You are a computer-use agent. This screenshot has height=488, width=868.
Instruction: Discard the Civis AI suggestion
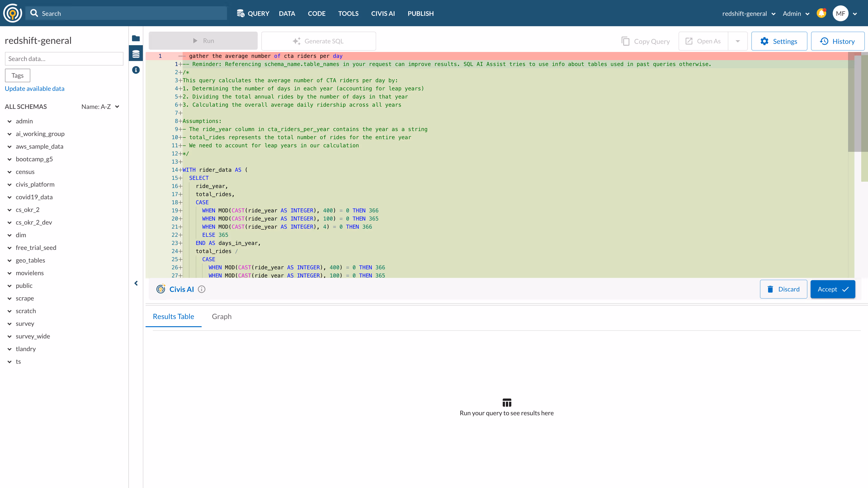point(783,289)
